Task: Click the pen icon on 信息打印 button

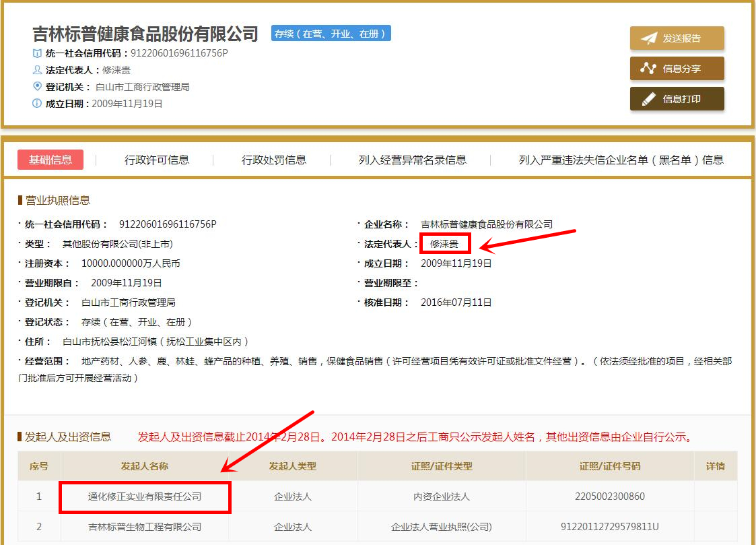Action: pos(647,98)
